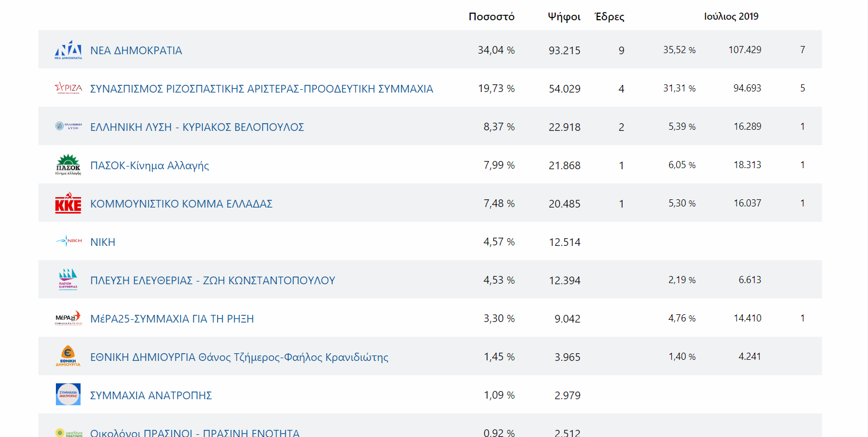Open the ΠΑΣΟΚ-Κίνημα Αλλαγής link
The width and height of the screenshot is (868, 437).
[149, 165]
